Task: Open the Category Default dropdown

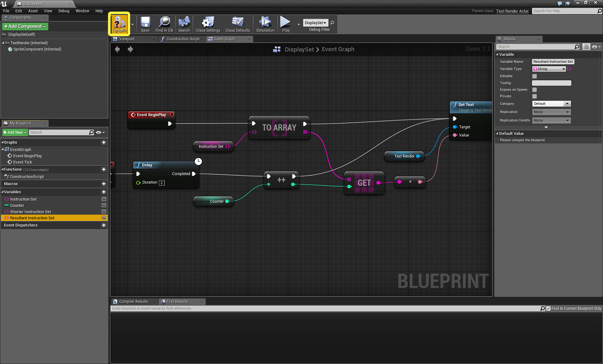Action: (551, 104)
